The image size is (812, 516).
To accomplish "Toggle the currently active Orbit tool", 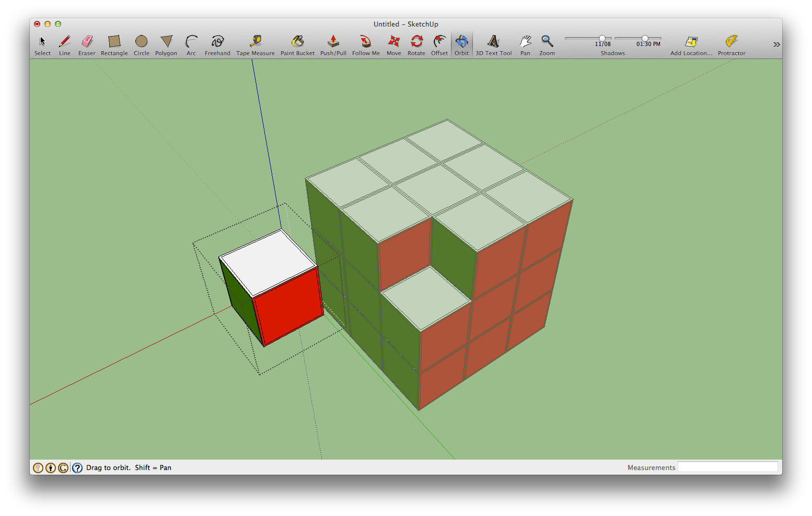I will [461, 42].
